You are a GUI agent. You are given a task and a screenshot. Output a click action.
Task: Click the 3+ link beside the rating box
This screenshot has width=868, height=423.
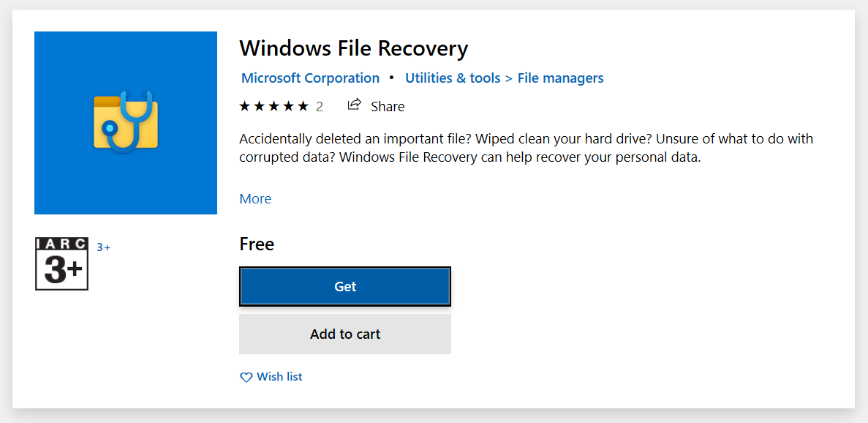coord(103,247)
